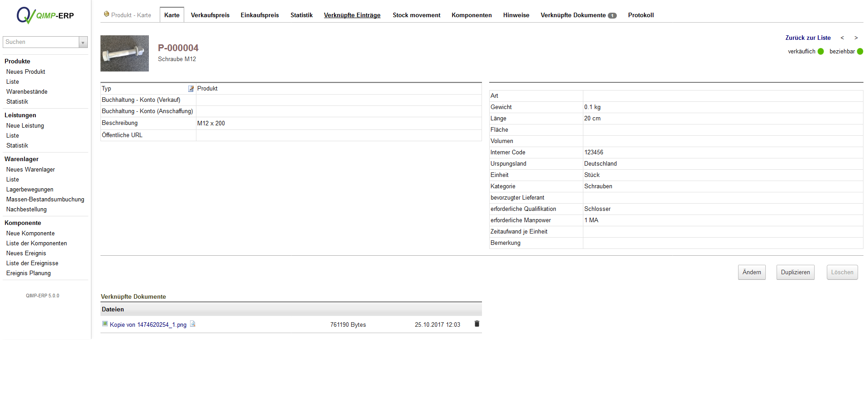Click the Zurück zur Liste link
Screen dimensions: 868x420
(808, 38)
